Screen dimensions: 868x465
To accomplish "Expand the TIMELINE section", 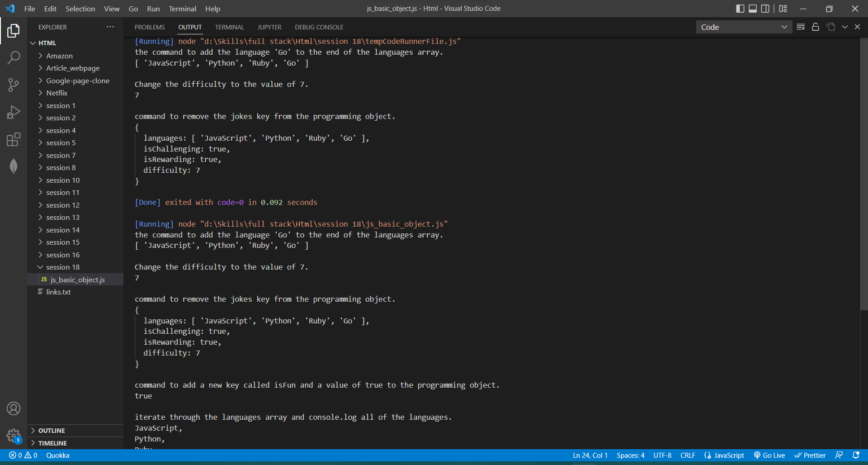I will [75, 443].
